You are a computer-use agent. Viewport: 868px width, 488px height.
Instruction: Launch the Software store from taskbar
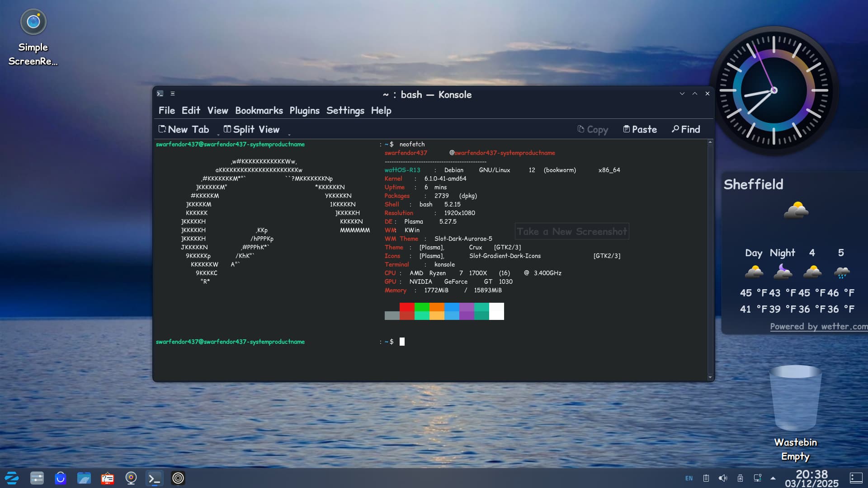tap(61, 478)
